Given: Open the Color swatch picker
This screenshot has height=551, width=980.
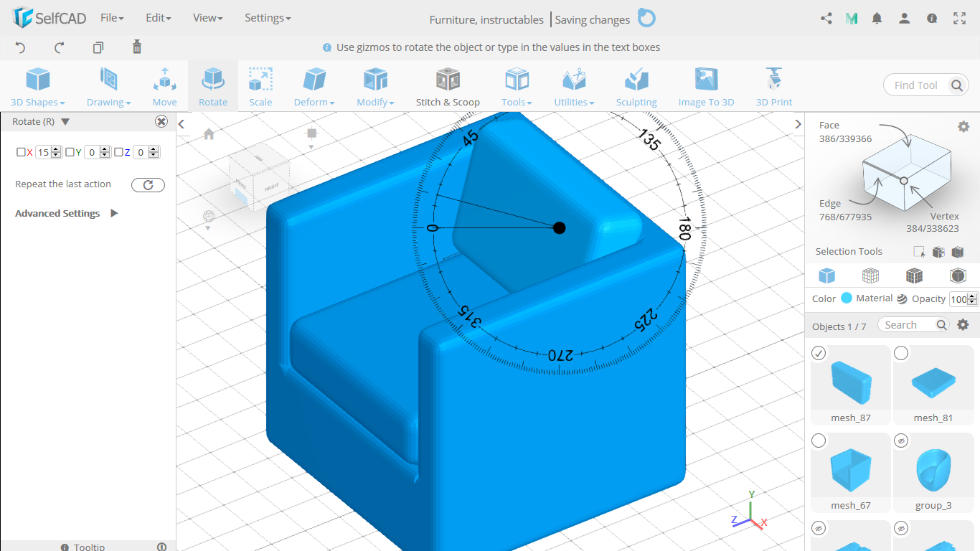Looking at the screenshot, I should point(847,298).
